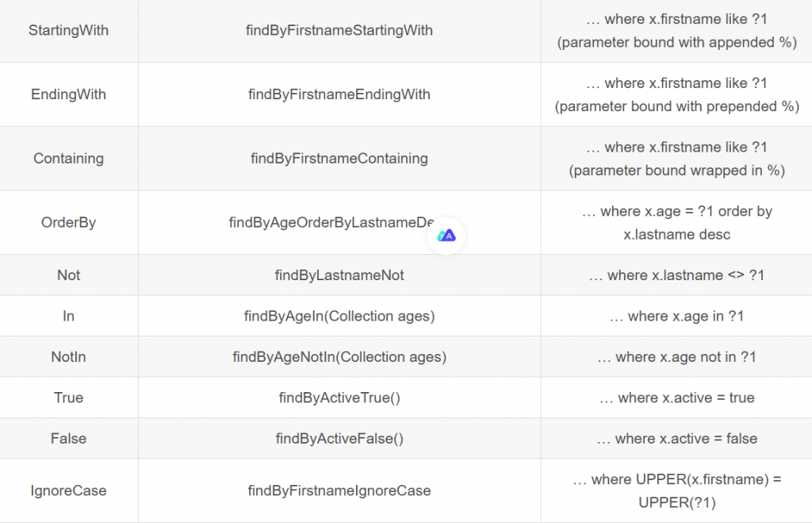Image resolution: width=812 pixels, height=523 pixels.
Task: Click findByLastnameNot method name
Action: [339, 275]
